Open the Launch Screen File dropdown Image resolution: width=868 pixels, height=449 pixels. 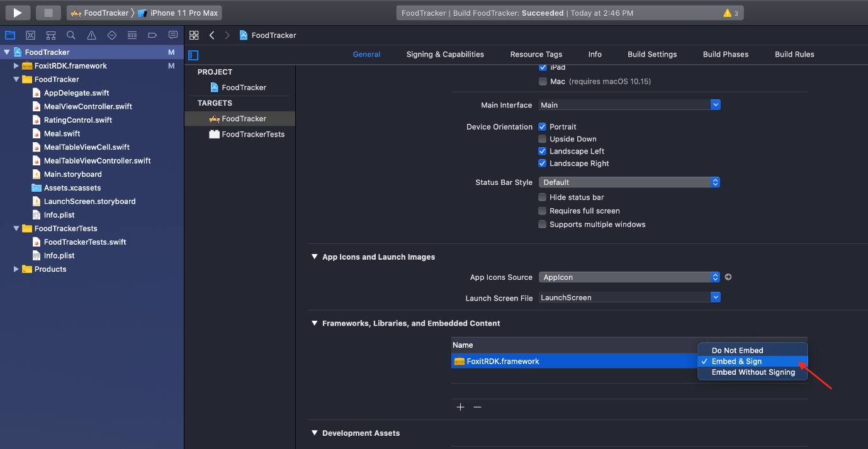pyautogui.click(x=629, y=297)
